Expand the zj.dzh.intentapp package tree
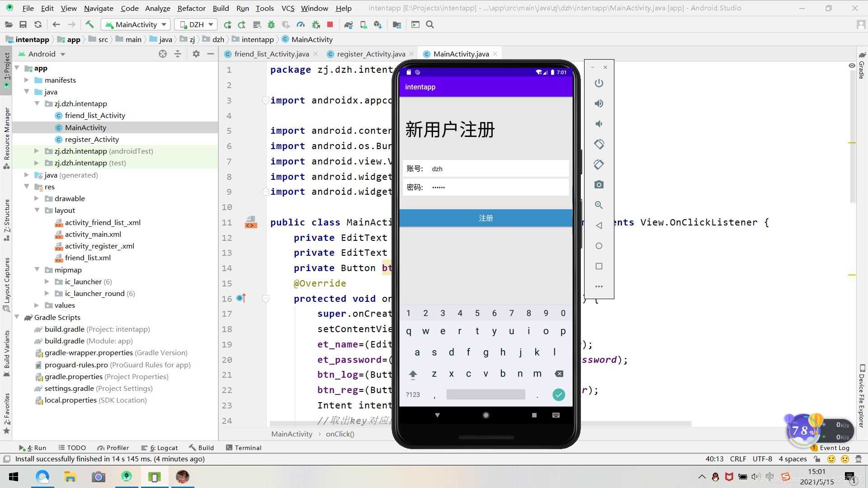Screen dimensions: 868x488 38,103
